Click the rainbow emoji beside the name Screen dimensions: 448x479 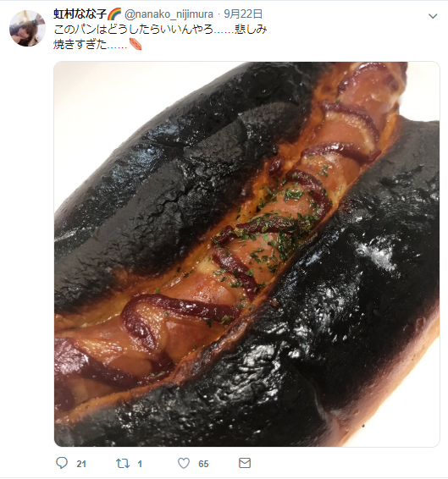tap(114, 14)
